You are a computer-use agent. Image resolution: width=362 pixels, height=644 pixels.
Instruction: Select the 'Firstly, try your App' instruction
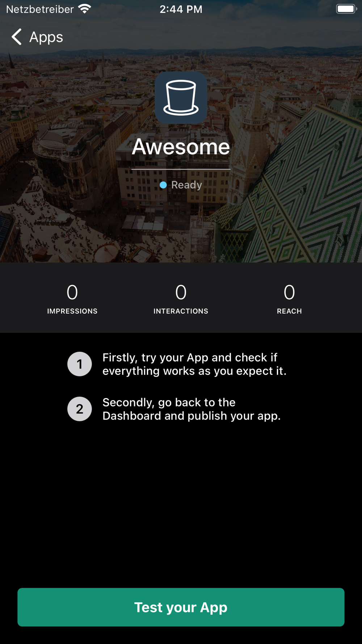click(194, 364)
